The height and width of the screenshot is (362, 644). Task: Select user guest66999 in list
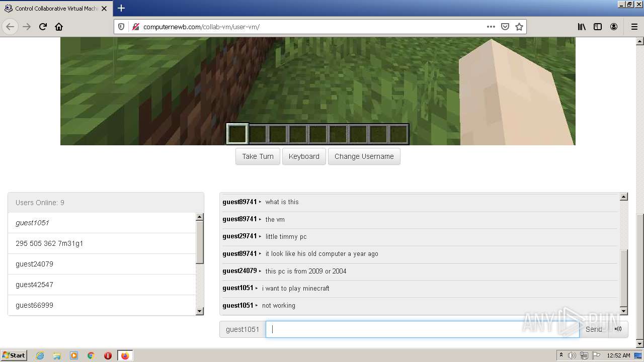(102, 305)
